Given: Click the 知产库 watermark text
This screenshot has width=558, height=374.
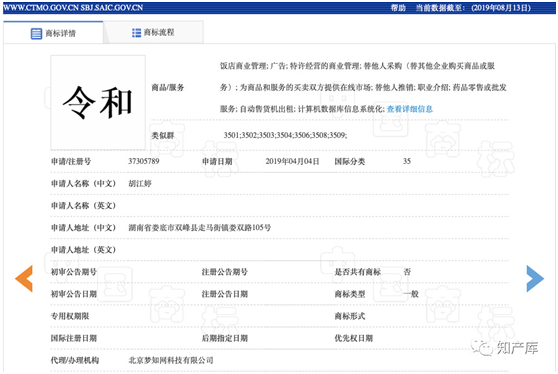Looking at the screenshot, I should point(517,348).
